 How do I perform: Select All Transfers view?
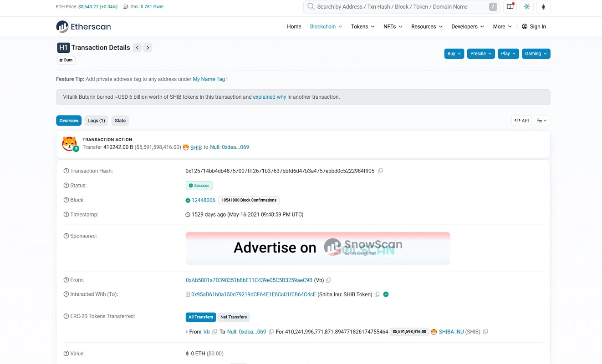[201, 317]
